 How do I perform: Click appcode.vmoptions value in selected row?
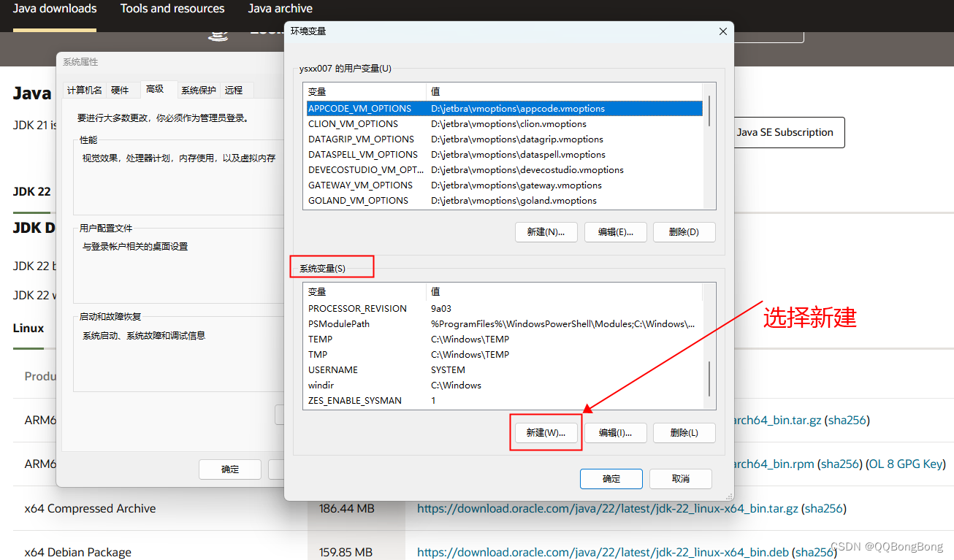(518, 109)
